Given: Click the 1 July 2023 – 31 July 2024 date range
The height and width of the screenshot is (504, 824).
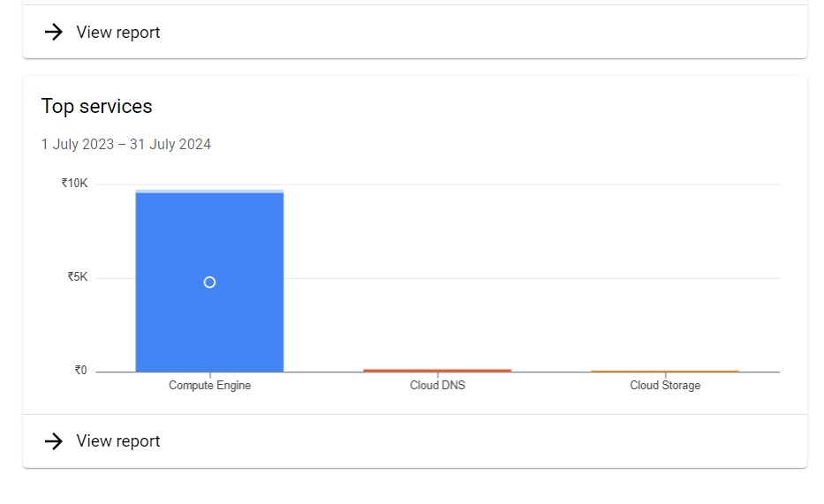Looking at the screenshot, I should coord(126,145).
